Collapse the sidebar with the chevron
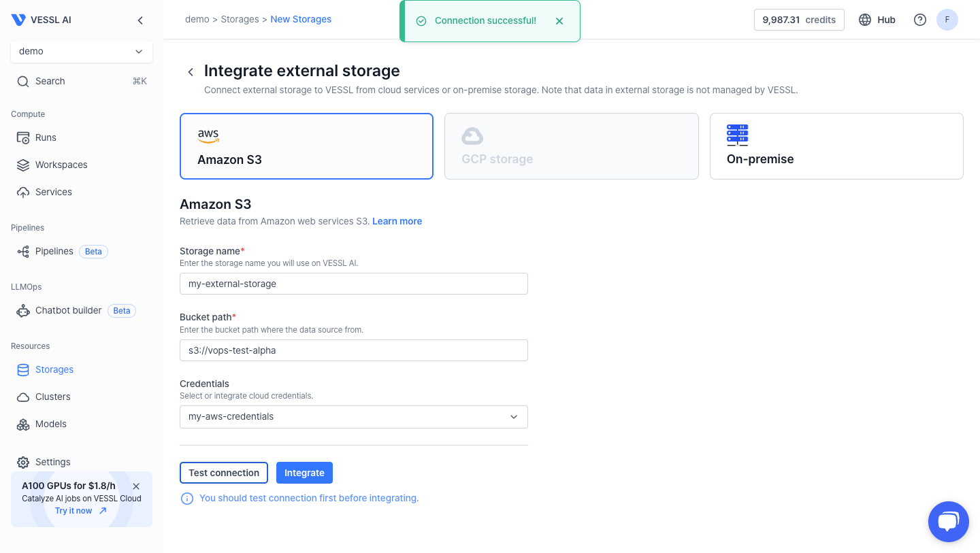This screenshot has height=553, width=980. pos(140,20)
